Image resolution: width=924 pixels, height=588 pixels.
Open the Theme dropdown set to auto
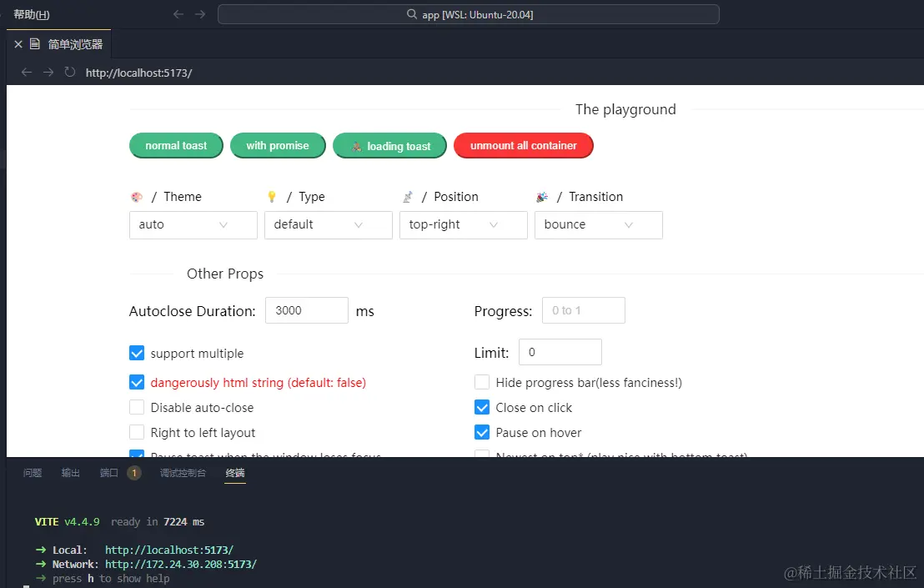[193, 225]
